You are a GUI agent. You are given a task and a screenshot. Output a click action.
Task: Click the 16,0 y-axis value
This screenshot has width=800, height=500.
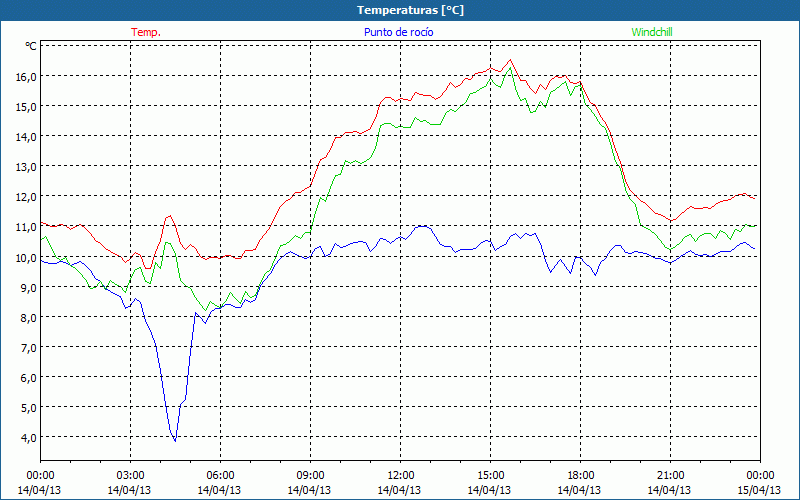click(26, 76)
